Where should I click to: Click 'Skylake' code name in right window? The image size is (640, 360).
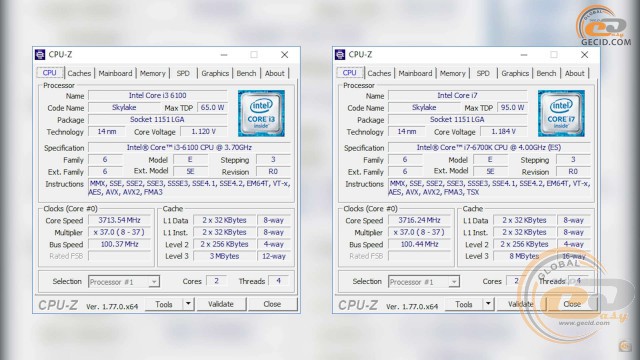424,108
